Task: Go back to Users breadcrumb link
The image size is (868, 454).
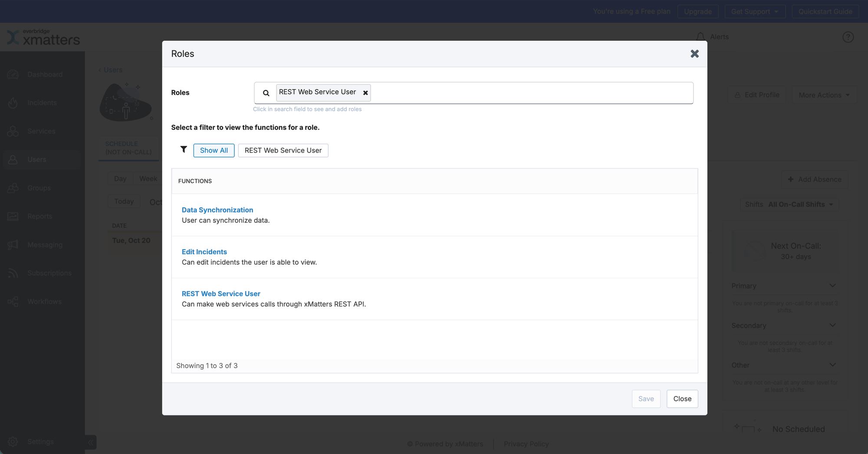Action: coord(110,70)
